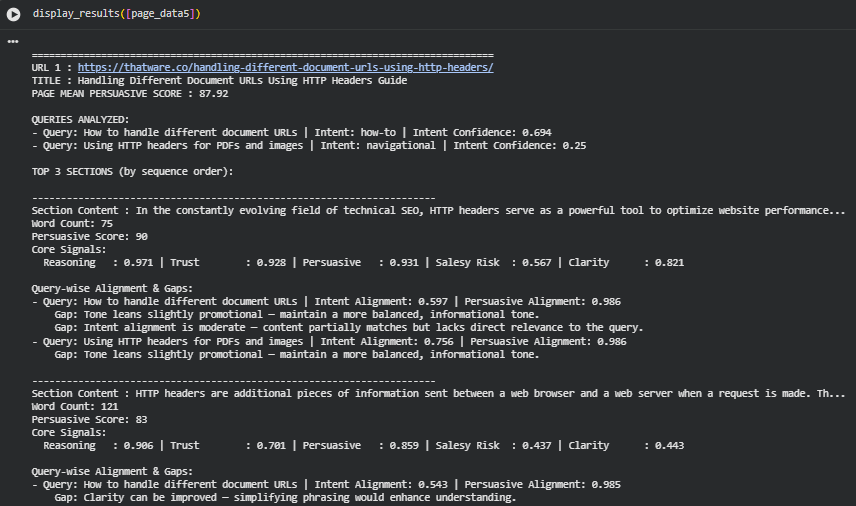Run the display_results code cell
The image size is (856, 506).
click(14, 14)
